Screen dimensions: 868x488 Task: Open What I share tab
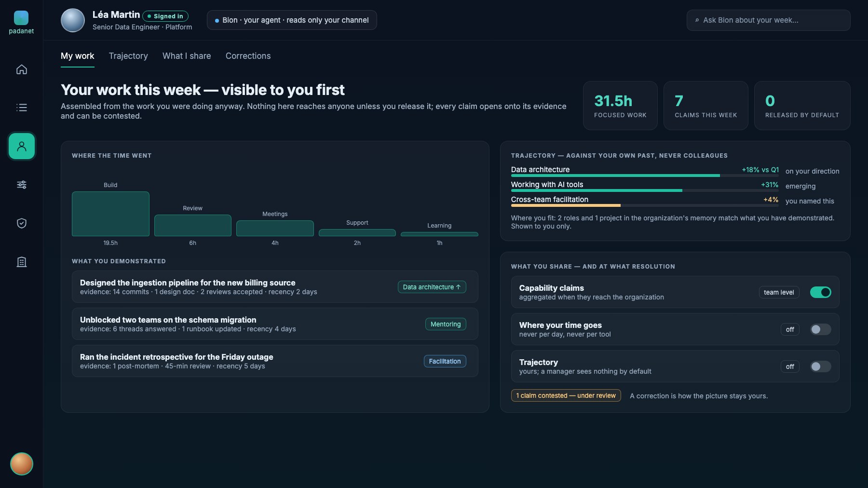[x=187, y=56]
